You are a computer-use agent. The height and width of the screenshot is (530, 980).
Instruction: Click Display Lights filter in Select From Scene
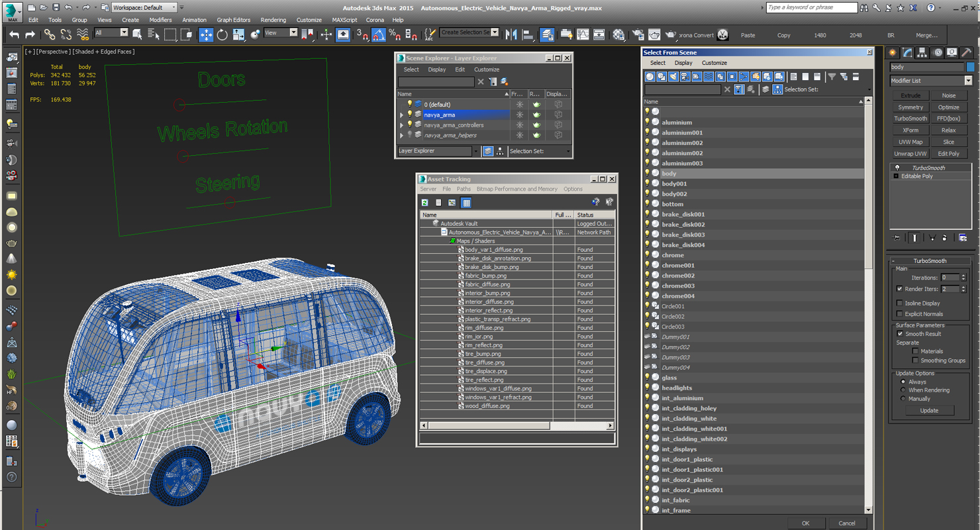[x=673, y=77]
